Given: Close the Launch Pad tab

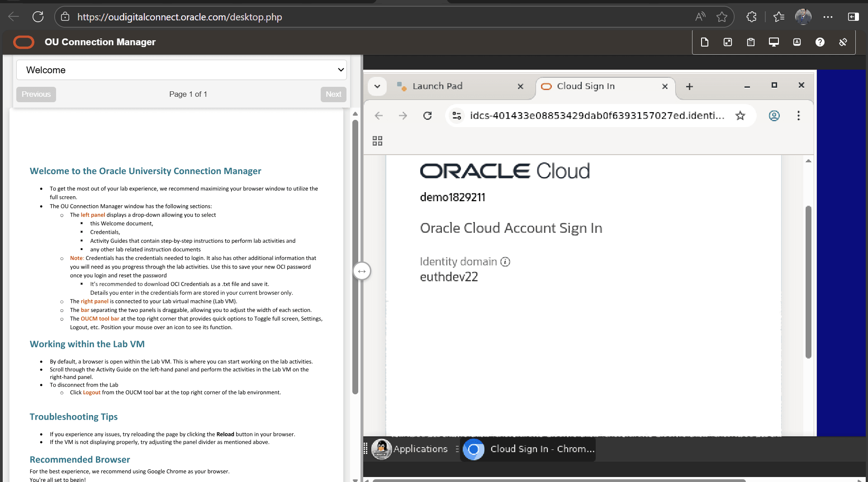Looking at the screenshot, I should (521, 86).
